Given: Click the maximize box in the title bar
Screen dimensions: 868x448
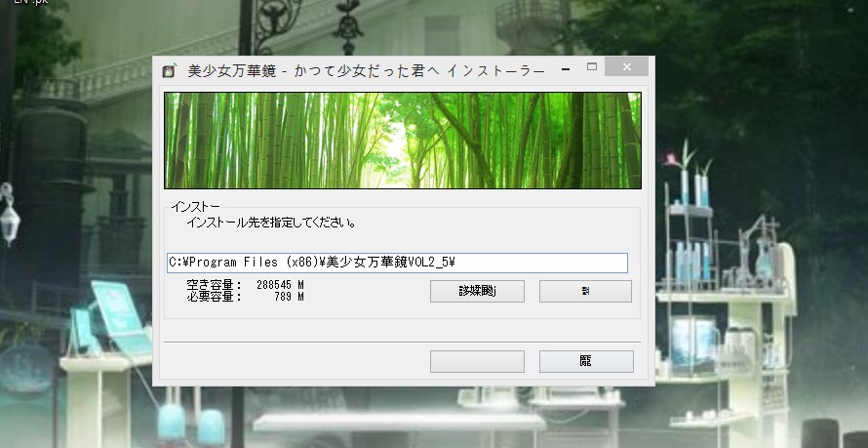Looking at the screenshot, I should click(x=592, y=67).
